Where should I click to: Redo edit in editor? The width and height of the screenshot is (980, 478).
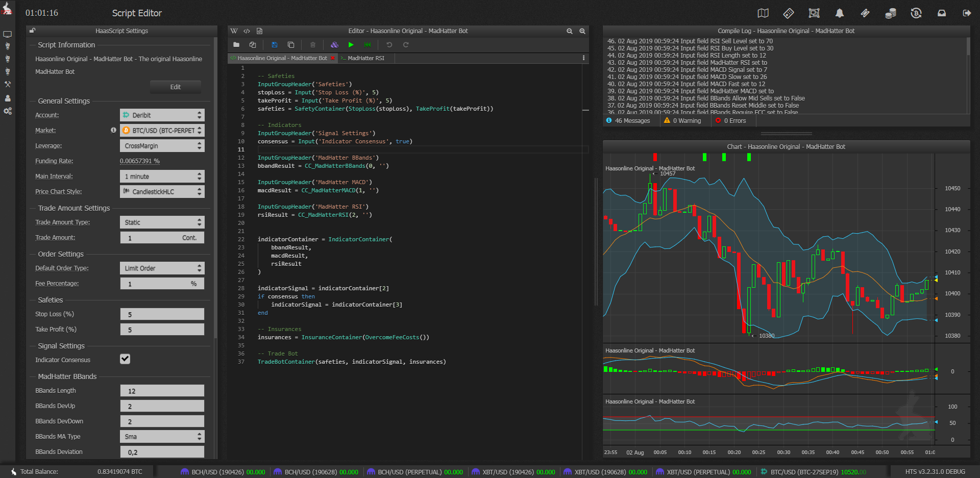tap(406, 45)
